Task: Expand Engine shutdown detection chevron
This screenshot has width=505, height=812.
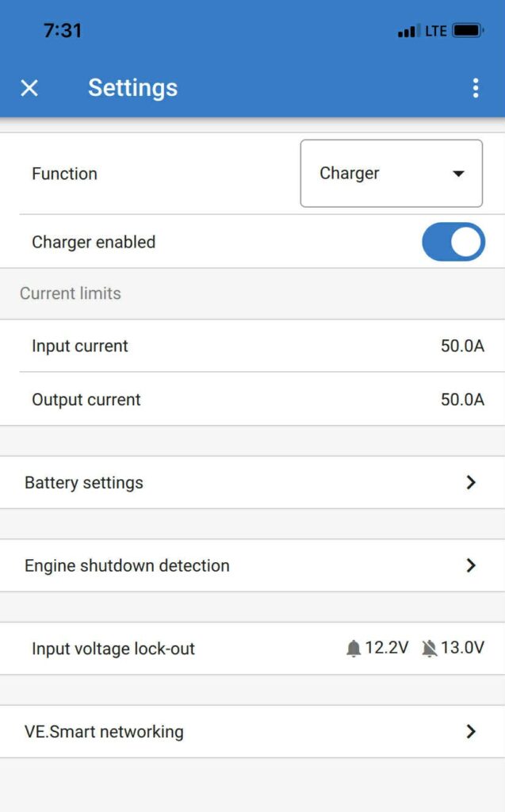Action: (471, 565)
